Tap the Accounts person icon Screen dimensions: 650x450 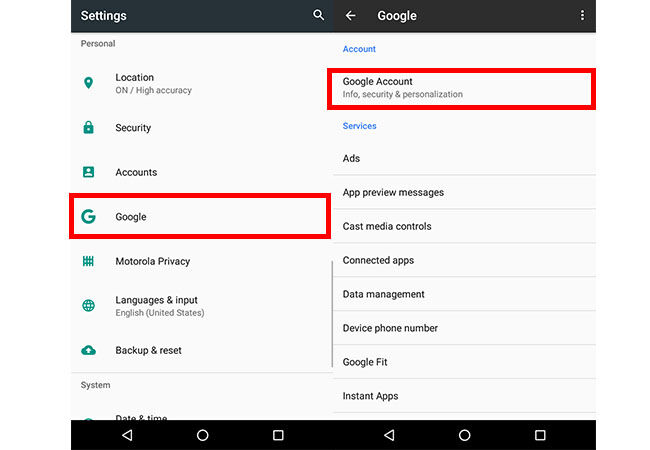tap(88, 172)
